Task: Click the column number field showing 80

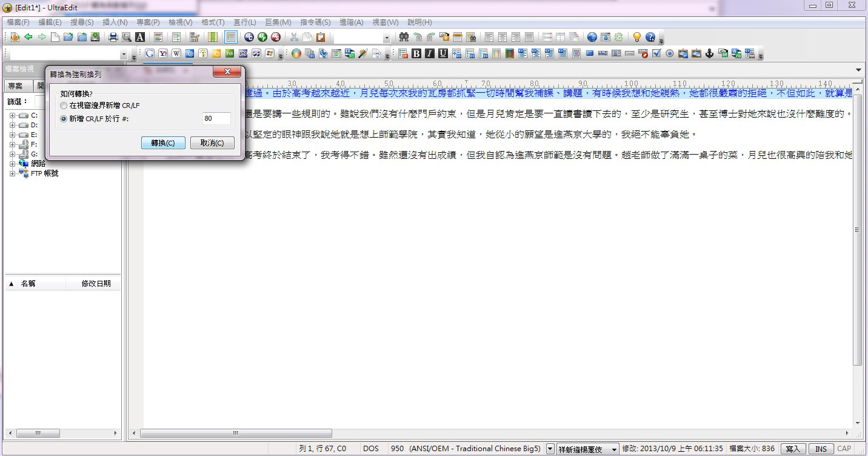Action: click(x=216, y=119)
